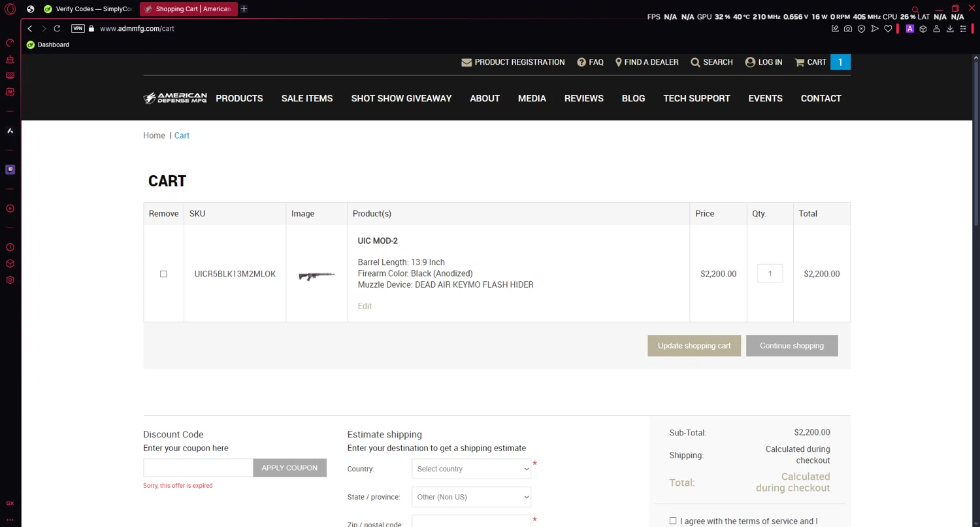980x527 pixels.
Task: Open Settings gear icon in the sidebar
Action: click(10, 280)
